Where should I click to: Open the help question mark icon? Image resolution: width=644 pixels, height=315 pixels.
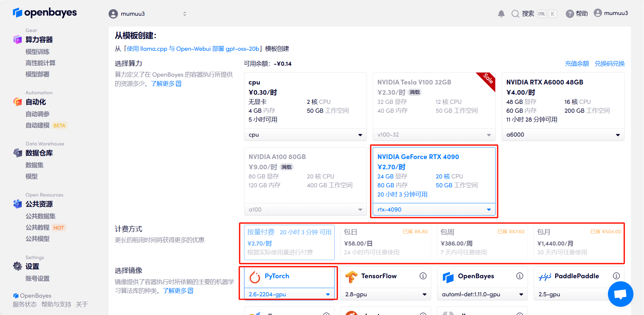(x=569, y=14)
